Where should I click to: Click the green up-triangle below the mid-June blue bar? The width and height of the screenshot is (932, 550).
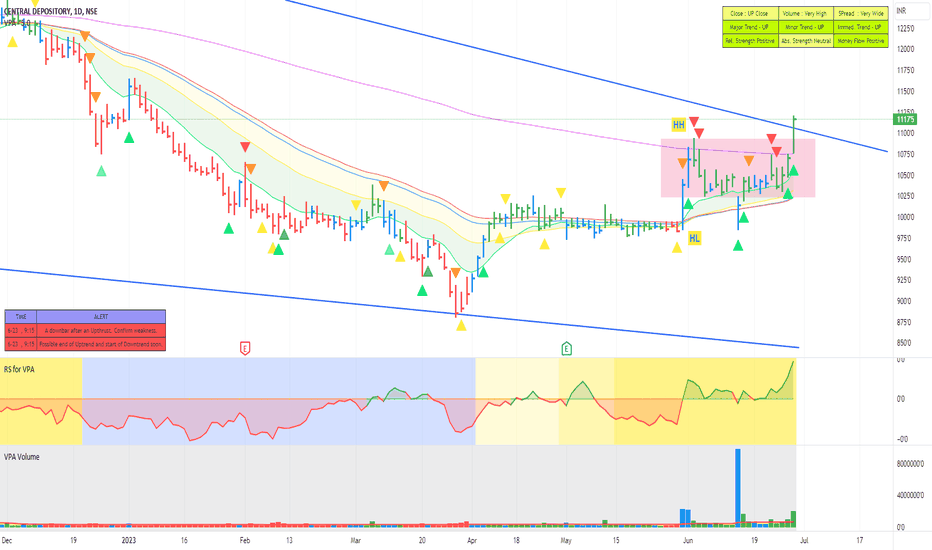tap(738, 245)
